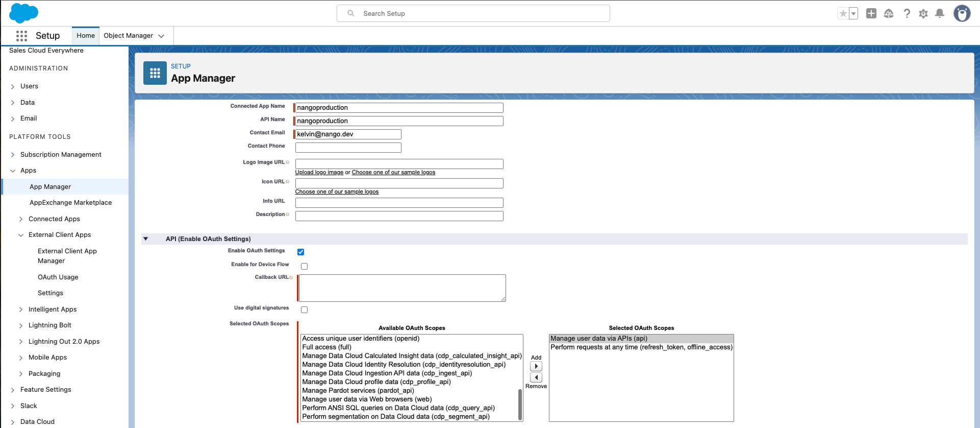Click the Remove scope arrow button
Image resolution: width=980 pixels, height=428 pixels.
coord(536,377)
